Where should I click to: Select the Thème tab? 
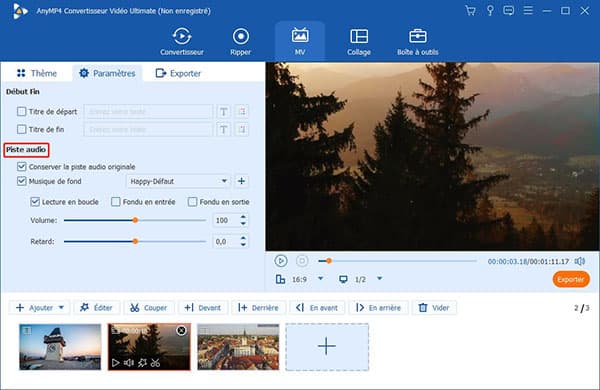[x=37, y=73]
